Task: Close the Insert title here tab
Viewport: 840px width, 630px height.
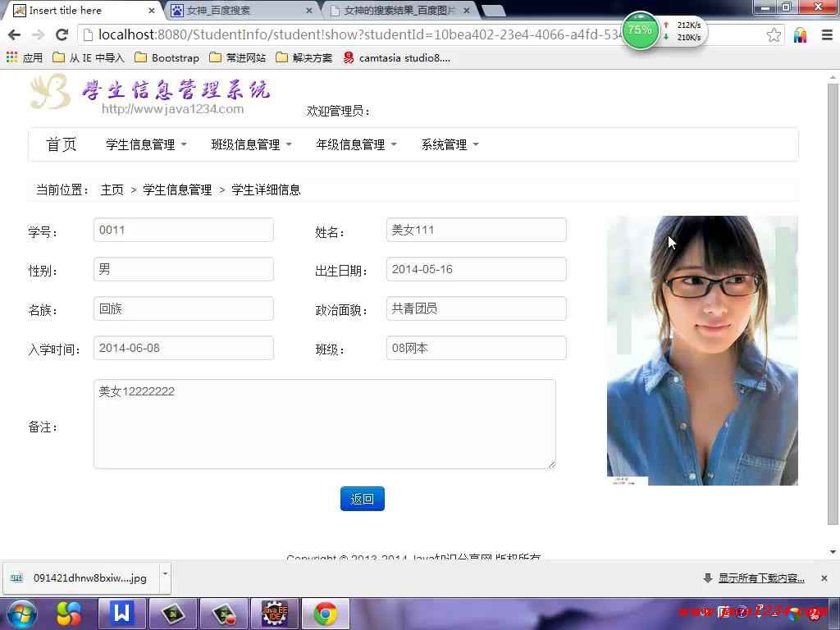Action: tap(152, 10)
